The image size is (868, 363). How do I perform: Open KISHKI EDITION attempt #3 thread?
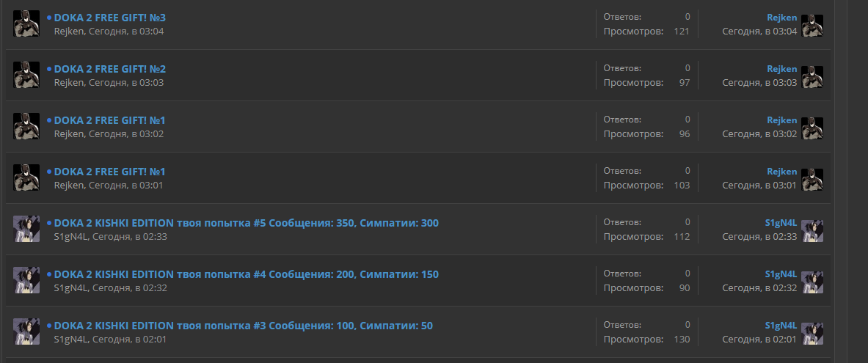tap(244, 326)
